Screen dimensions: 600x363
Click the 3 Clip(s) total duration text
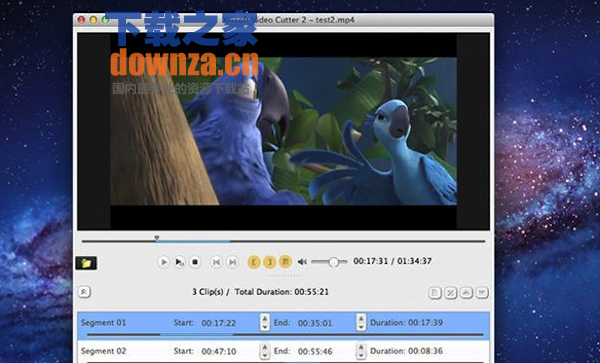pyautogui.click(x=261, y=292)
